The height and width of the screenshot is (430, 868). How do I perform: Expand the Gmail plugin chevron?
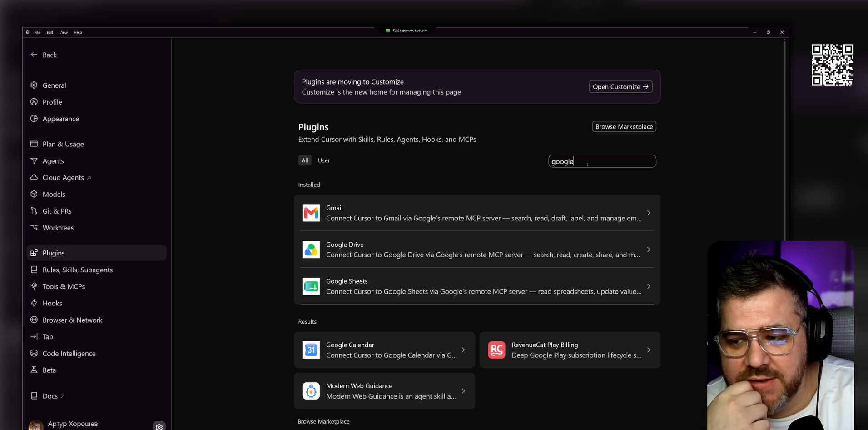click(x=649, y=213)
